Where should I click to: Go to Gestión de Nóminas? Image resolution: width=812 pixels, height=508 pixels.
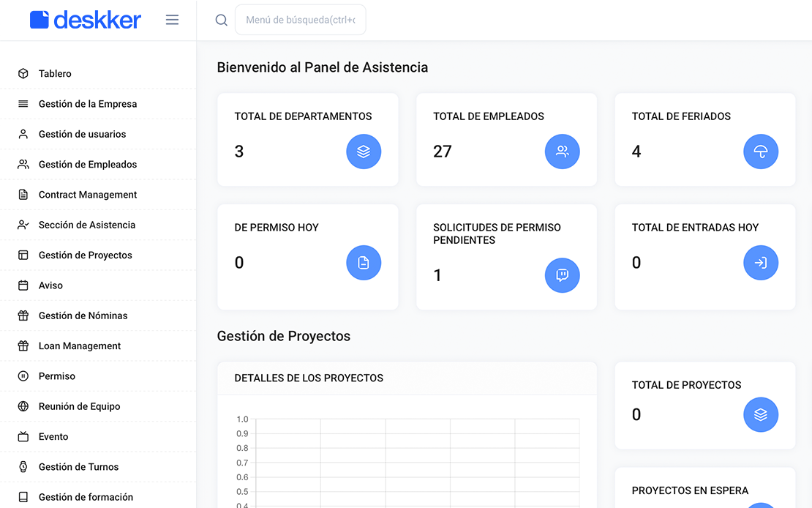click(x=98, y=315)
